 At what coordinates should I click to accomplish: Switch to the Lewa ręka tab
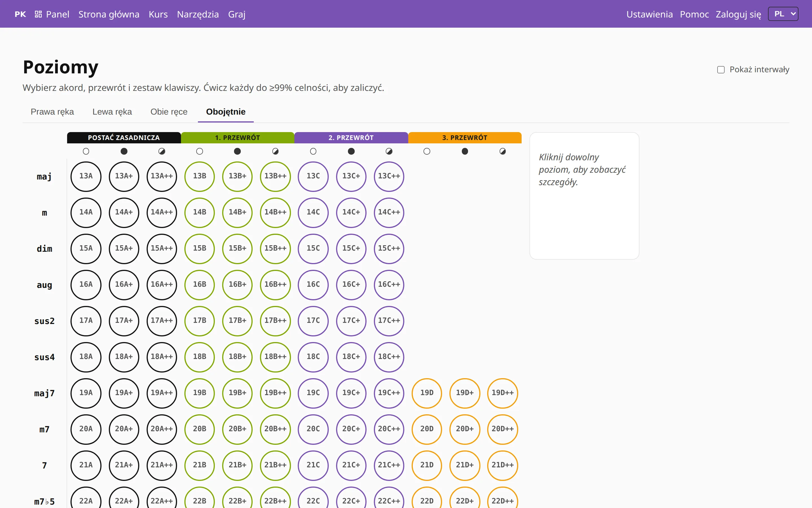pyautogui.click(x=112, y=111)
